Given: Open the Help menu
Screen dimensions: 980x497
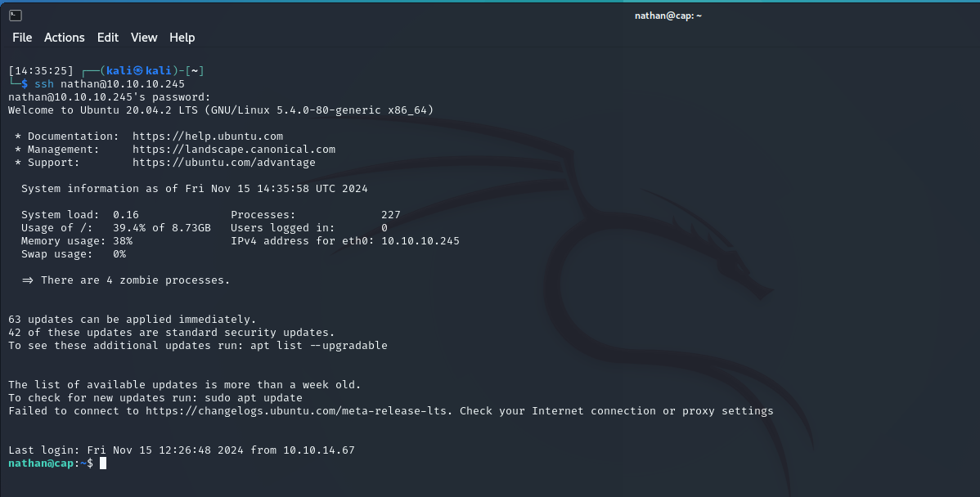Looking at the screenshot, I should coord(182,38).
